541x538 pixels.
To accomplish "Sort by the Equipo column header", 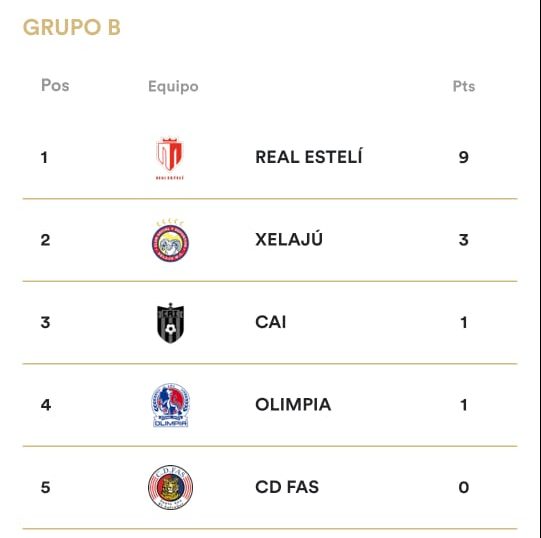I will pyautogui.click(x=173, y=86).
